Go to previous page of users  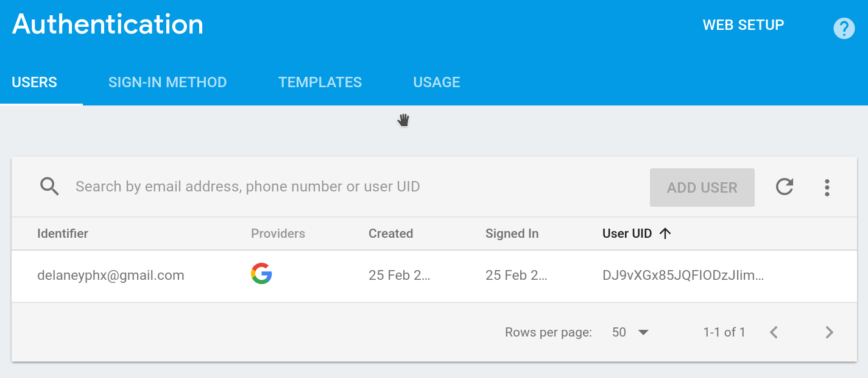(774, 332)
